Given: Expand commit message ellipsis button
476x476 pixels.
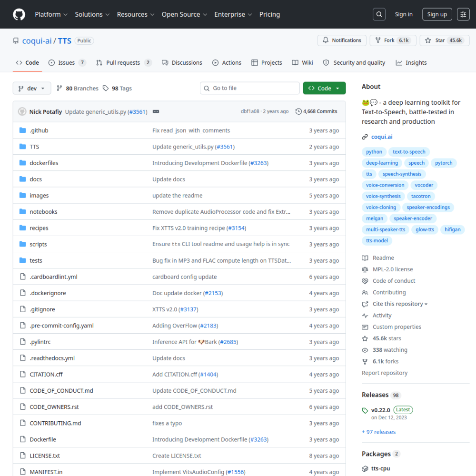Looking at the screenshot, I should [x=156, y=112].
